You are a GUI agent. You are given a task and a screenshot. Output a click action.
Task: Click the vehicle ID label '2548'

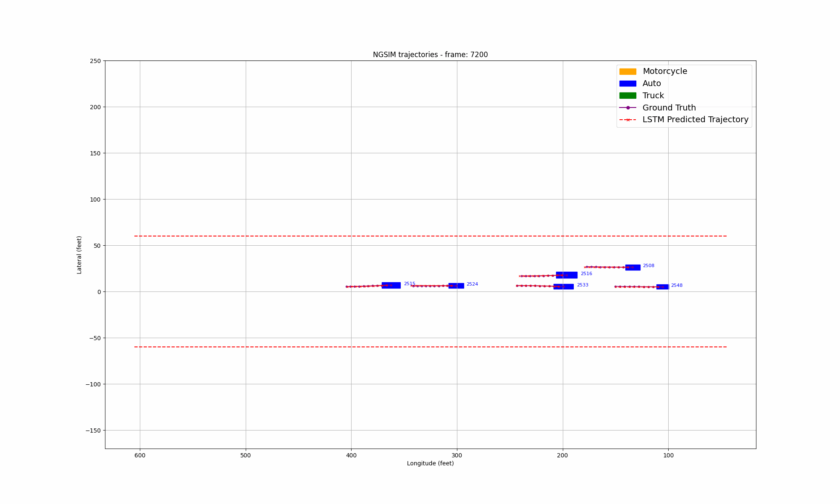point(677,286)
